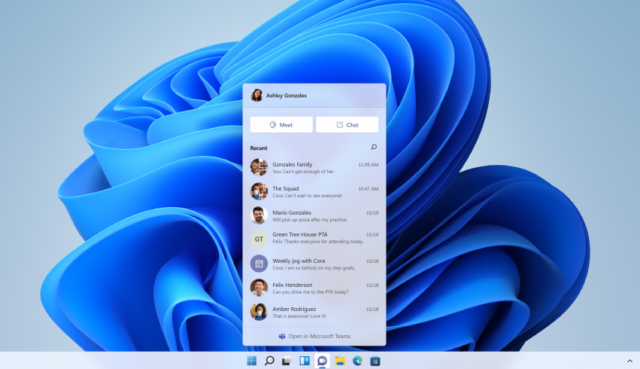Viewport: 640px width, 369px height.
Task: Open Green Tree House PTA chat
Action: [x=314, y=238]
